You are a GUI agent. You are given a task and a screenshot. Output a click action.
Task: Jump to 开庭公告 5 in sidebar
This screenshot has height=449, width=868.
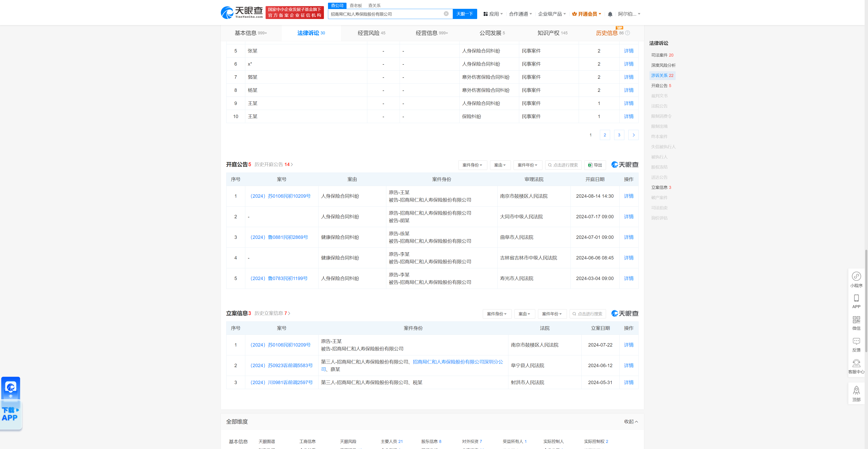tap(661, 86)
